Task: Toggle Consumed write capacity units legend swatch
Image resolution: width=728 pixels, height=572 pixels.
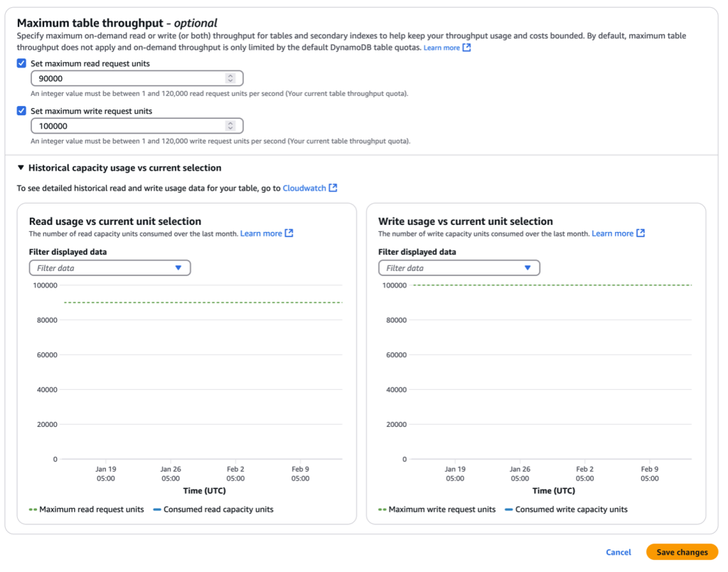Action: (509, 509)
